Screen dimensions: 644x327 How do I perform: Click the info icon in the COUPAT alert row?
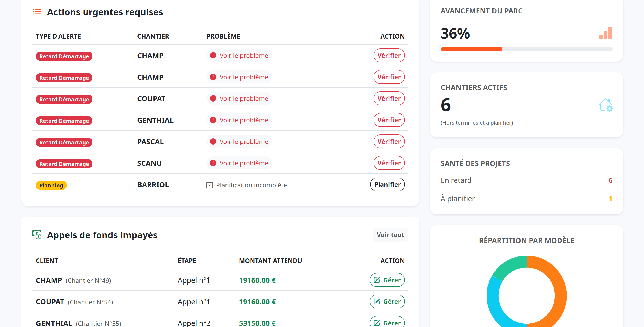[213, 99]
